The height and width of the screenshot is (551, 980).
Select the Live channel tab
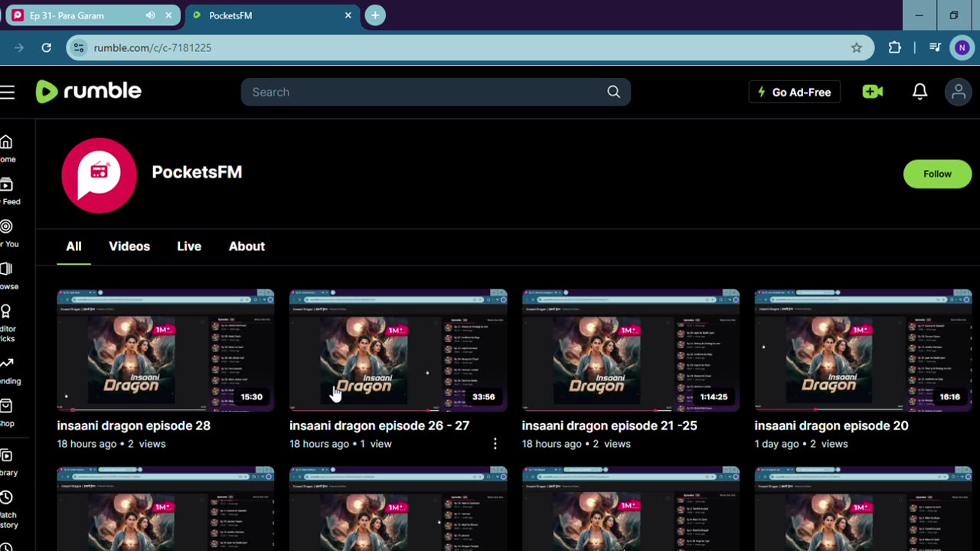(189, 246)
